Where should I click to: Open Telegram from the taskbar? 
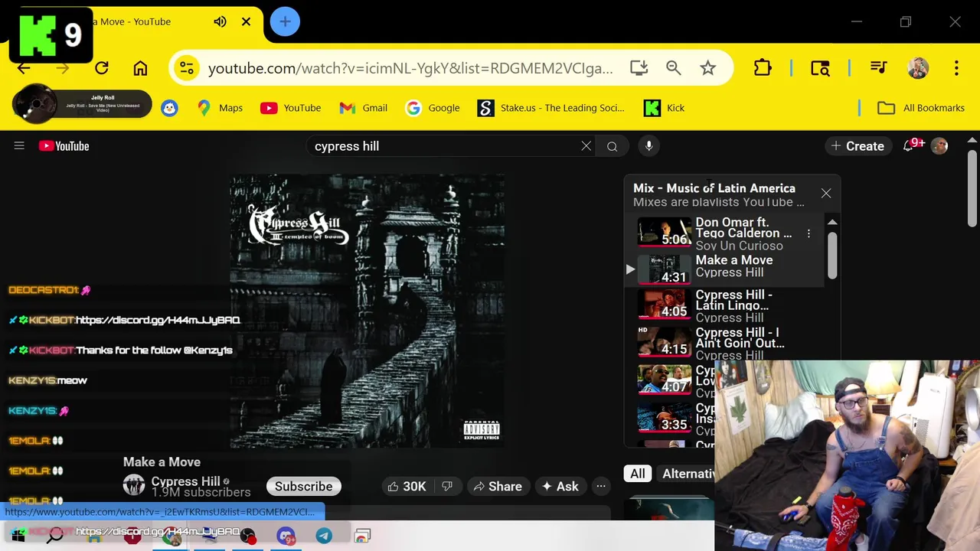pyautogui.click(x=324, y=536)
